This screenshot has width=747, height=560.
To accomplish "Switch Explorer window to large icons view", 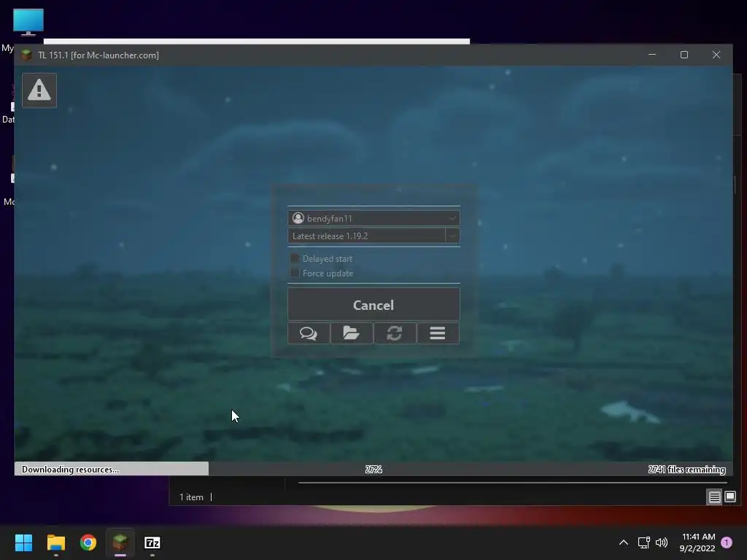I will [x=729, y=497].
